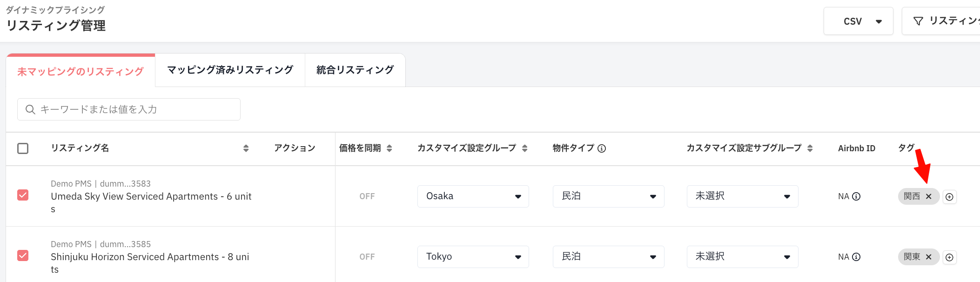Focus the keyword search input field
The height and width of the screenshot is (282, 980).
click(129, 109)
